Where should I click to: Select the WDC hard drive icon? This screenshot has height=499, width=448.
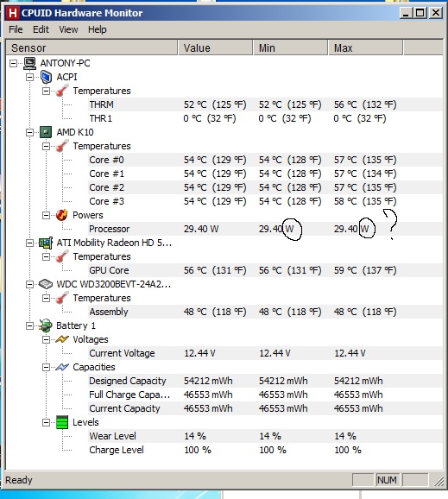46,284
